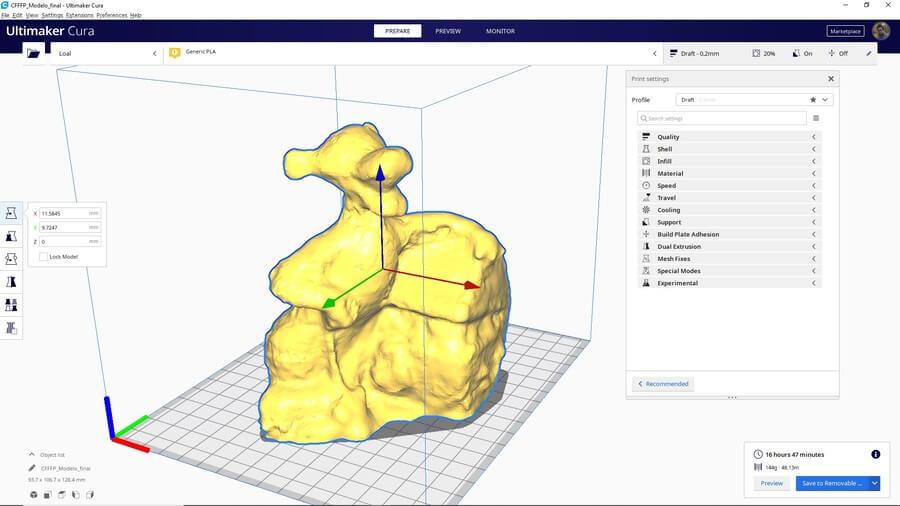Screen dimensions: 900x506
Task: Open the Settings menu
Action: (52, 15)
